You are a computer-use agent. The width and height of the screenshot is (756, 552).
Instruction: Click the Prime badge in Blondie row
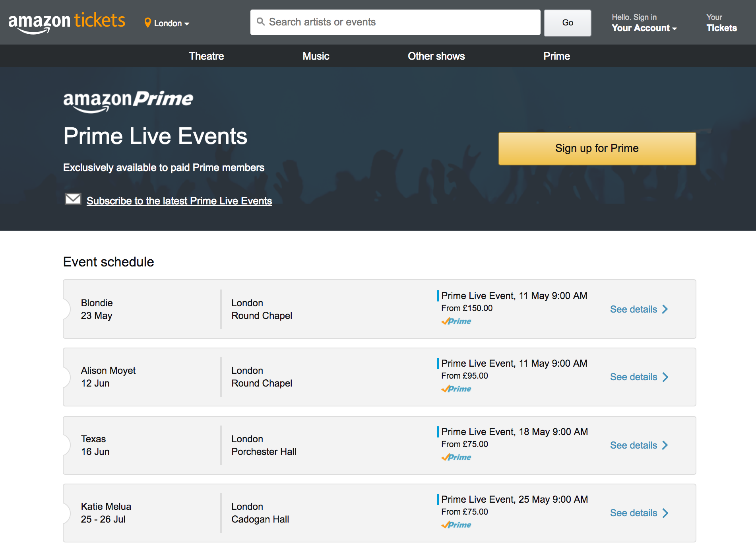pyautogui.click(x=456, y=321)
